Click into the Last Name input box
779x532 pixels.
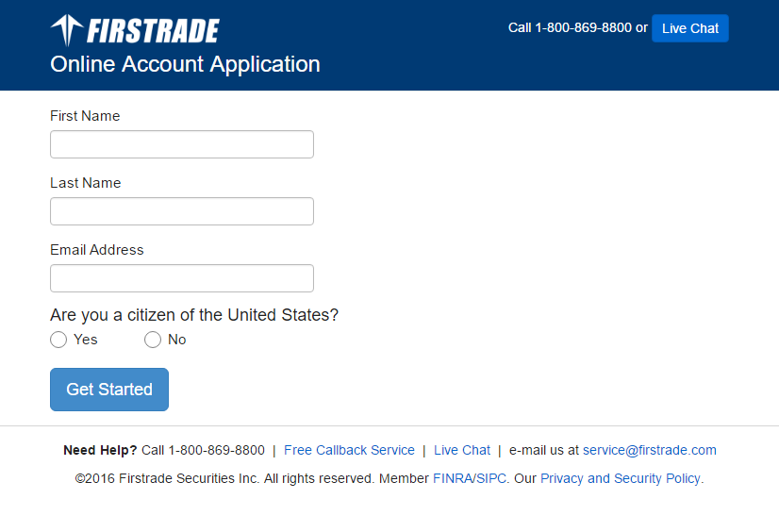pos(181,211)
